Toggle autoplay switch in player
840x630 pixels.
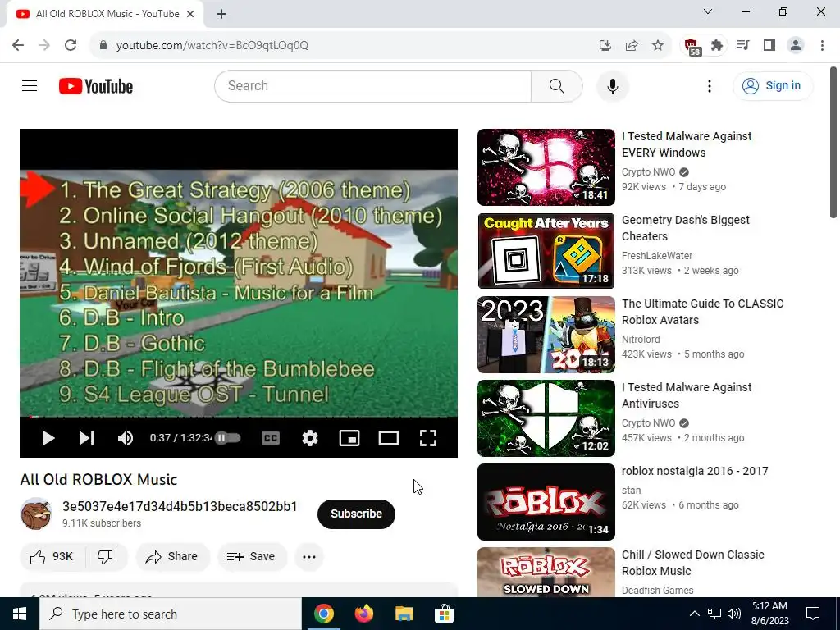tap(227, 438)
